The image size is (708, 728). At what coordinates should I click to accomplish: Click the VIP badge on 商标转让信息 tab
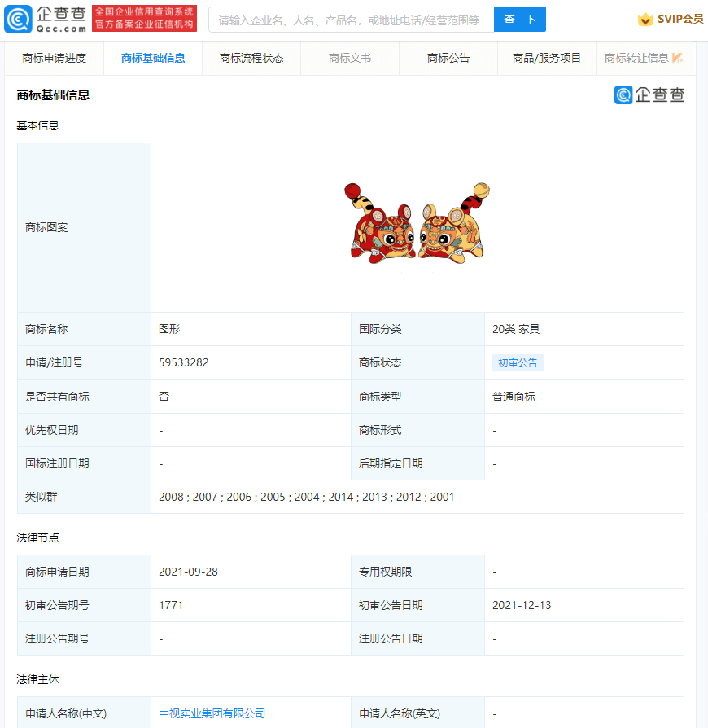[x=677, y=58]
